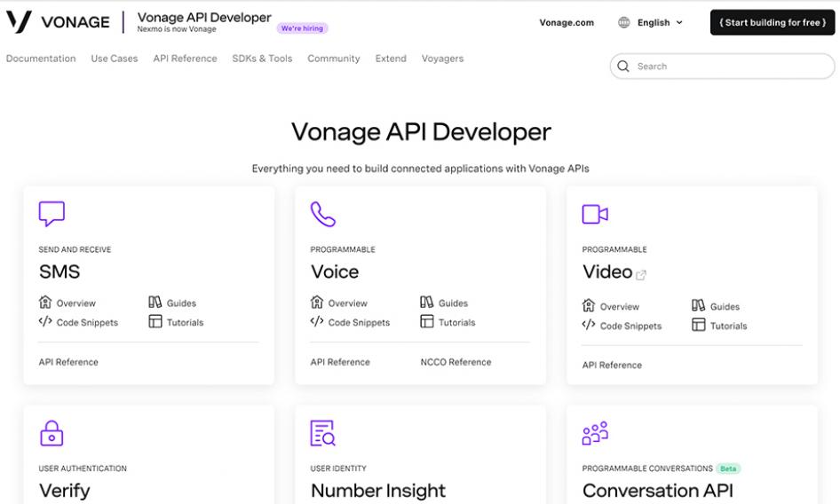Open the Voice heading link
This screenshot has height=504, width=840.
334,272
